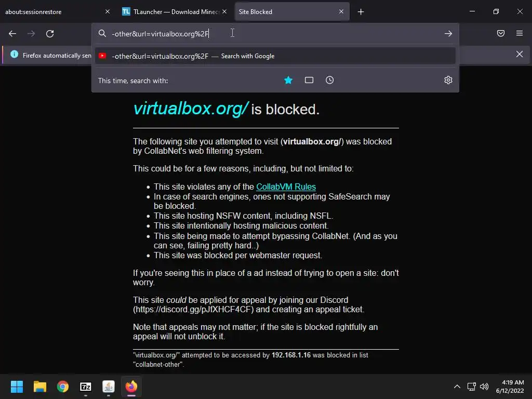This screenshot has width=532, height=399.
Task: Click the Go arrow in address bar
Action: 448,34
